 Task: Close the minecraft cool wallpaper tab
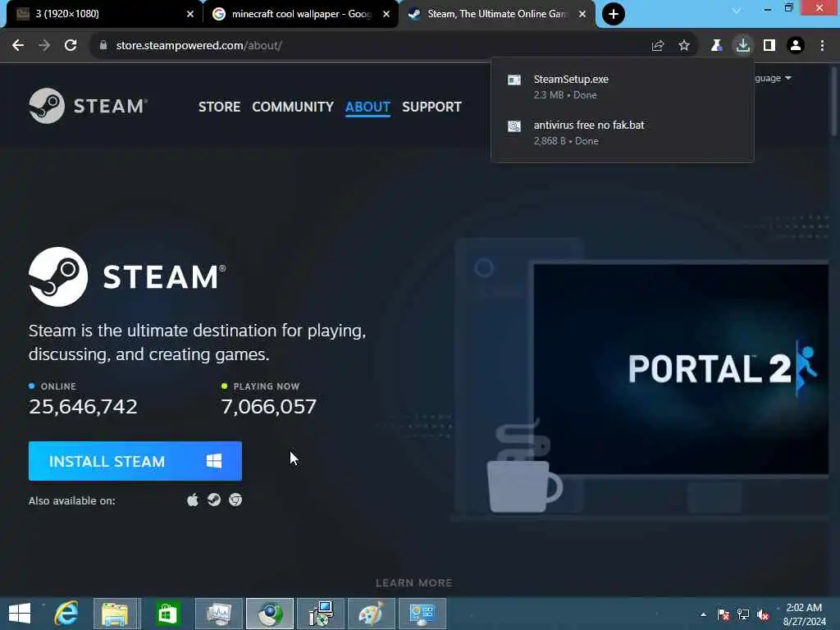pyautogui.click(x=386, y=14)
